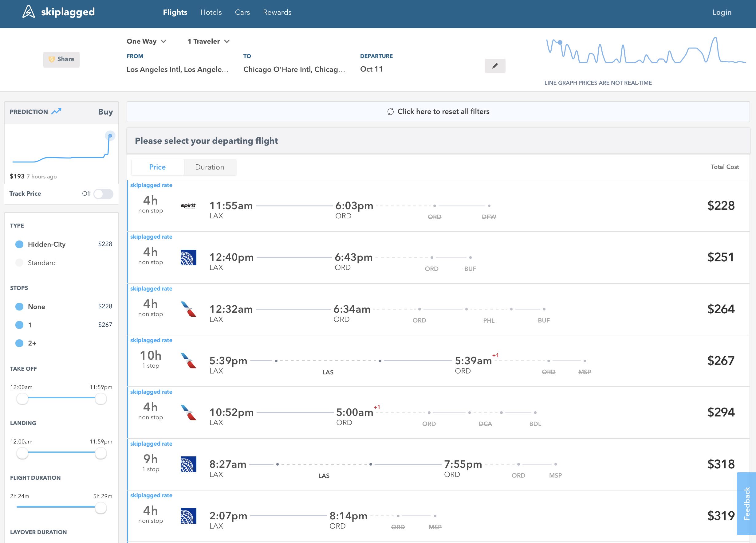The width and height of the screenshot is (756, 543).
Task: Click the 10:52pm departure time
Action: pyautogui.click(x=231, y=412)
